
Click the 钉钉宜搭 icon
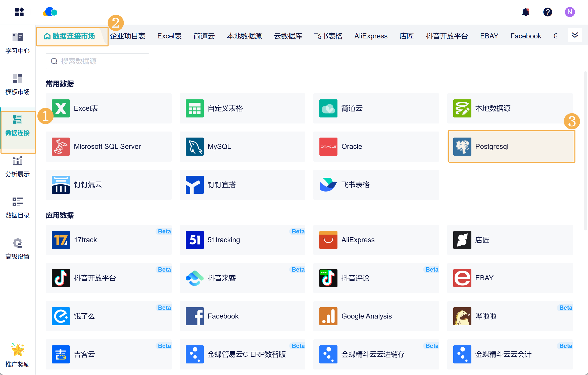click(x=195, y=185)
